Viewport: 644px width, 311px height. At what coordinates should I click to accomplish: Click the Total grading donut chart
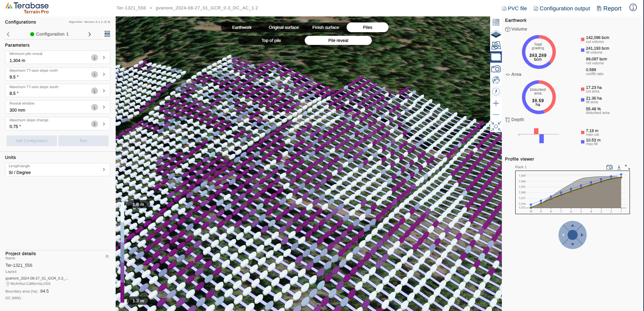pos(539,52)
